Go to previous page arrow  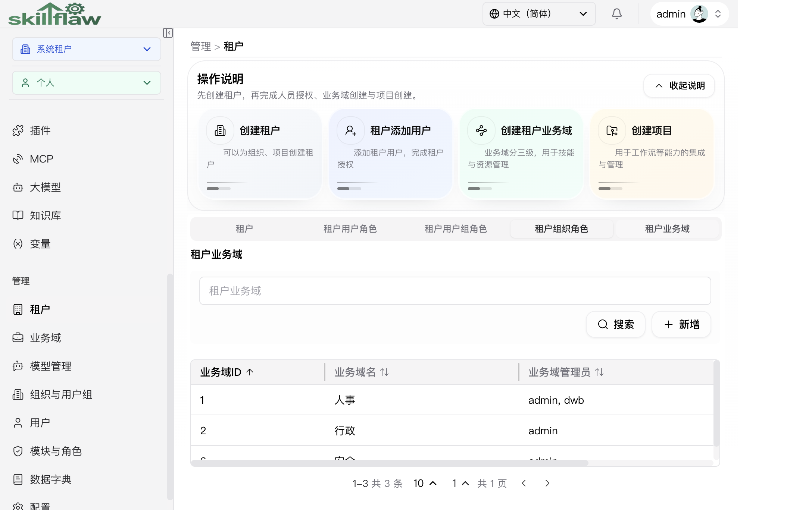(524, 483)
